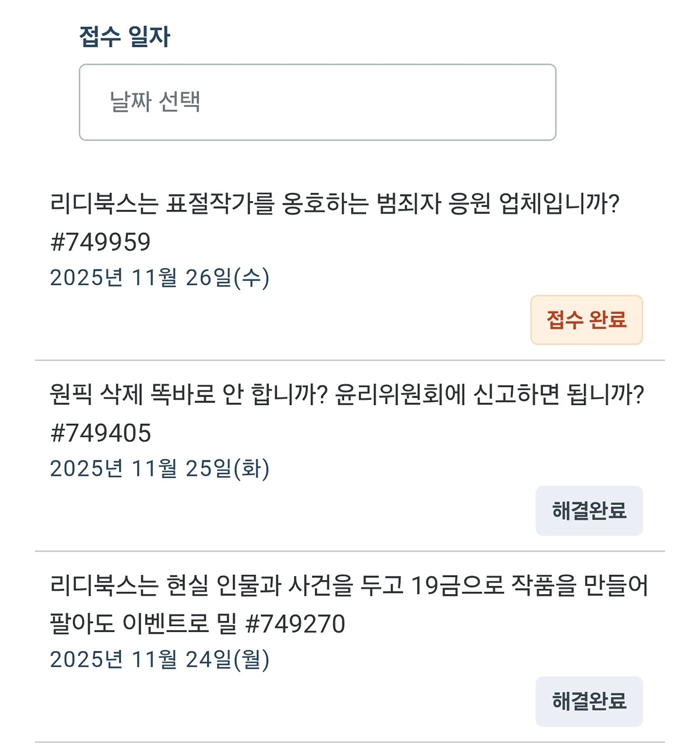Click the date 2025년 11월 26일(수)
Image resolution: width=700 pixels, height=755 pixels.
[160, 278]
